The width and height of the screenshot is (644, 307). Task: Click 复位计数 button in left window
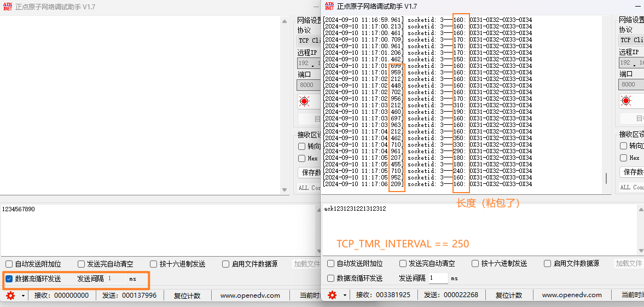[x=187, y=296]
